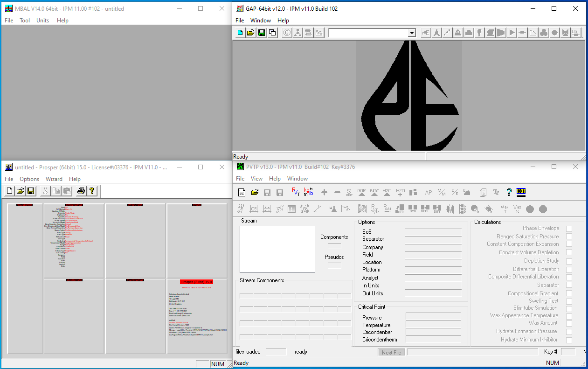Click the EoS field in PVTP Options

point(433,232)
